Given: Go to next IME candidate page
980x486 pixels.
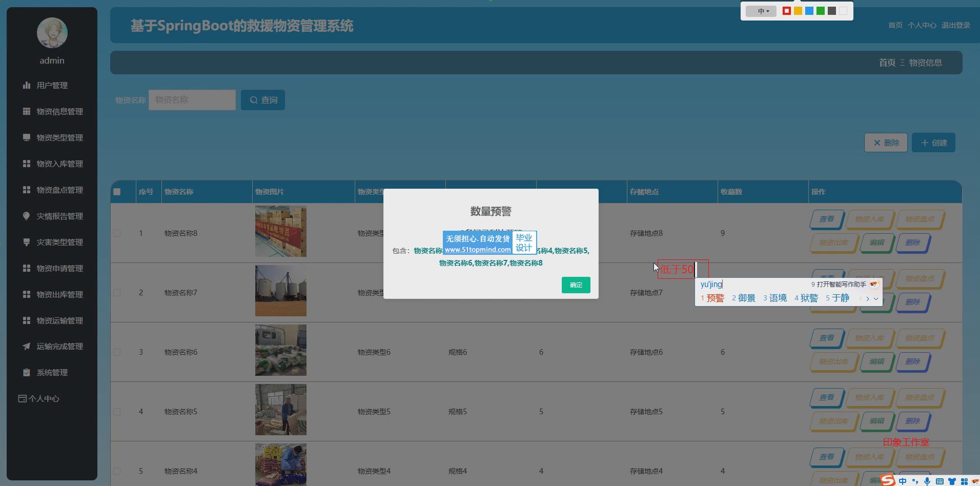Looking at the screenshot, I should pos(867,298).
